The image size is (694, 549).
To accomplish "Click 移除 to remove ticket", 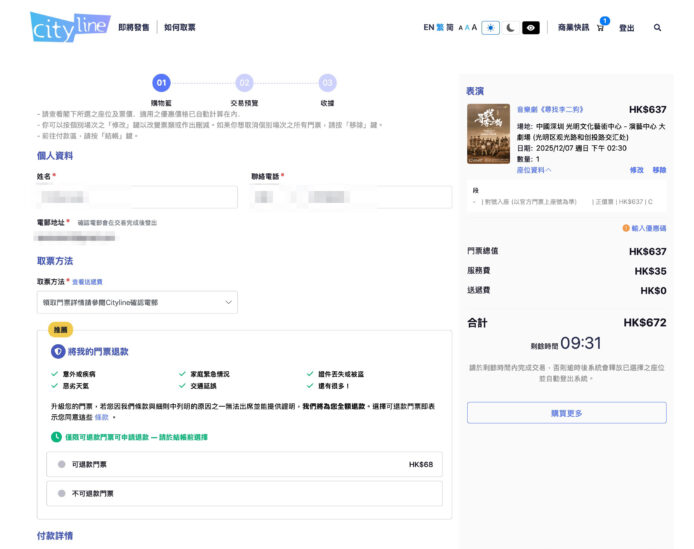I will pyautogui.click(x=659, y=170).
